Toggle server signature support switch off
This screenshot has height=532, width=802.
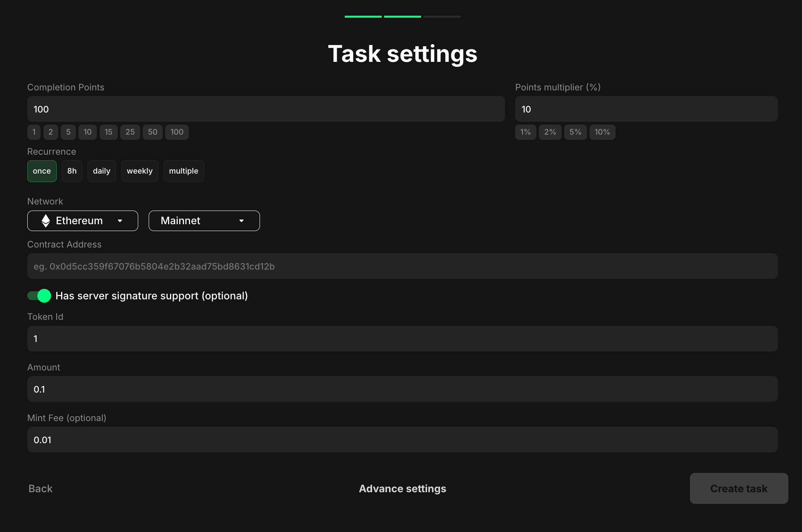point(39,296)
